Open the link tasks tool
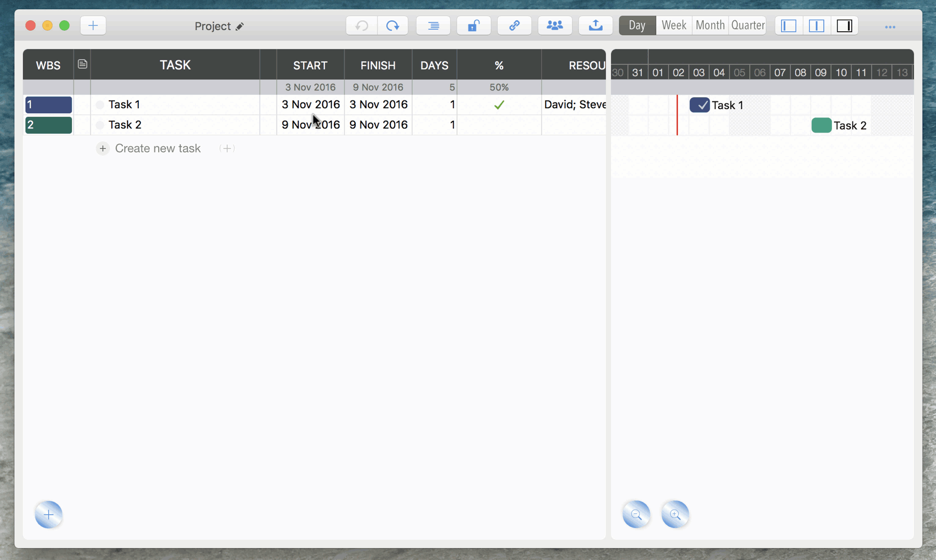Image resolution: width=936 pixels, height=560 pixels. tap(514, 25)
